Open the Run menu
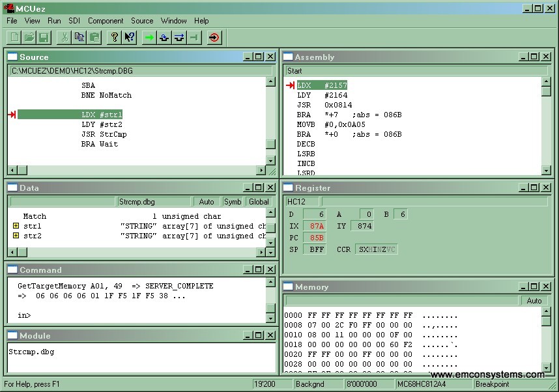The height and width of the screenshot is (392, 559). coord(54,21)
